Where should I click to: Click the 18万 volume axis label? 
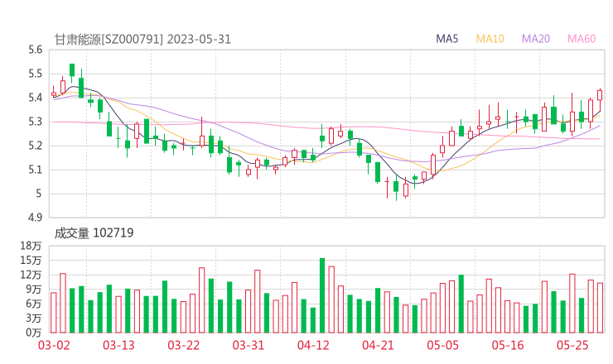31,246
